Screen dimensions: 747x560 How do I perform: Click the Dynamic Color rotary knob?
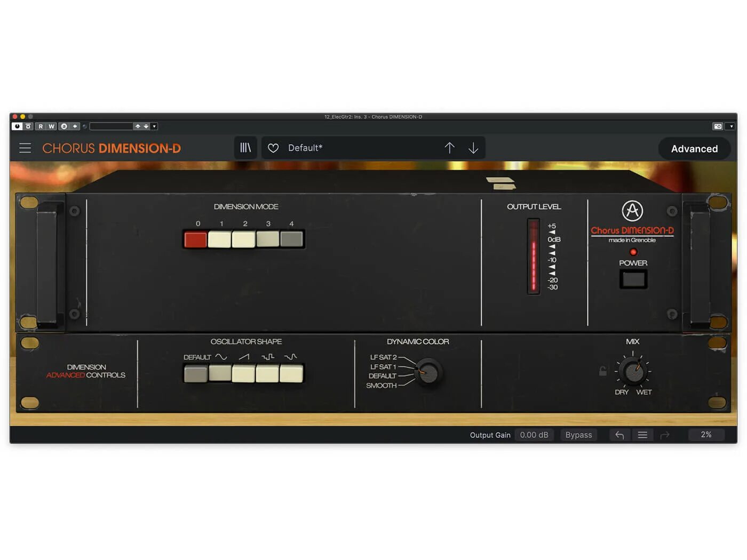coord(428,372)
